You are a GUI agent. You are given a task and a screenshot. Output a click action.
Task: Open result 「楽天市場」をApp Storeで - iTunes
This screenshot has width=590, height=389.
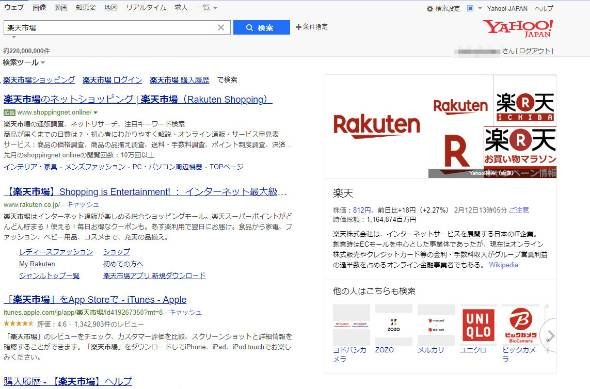point(95,300)
